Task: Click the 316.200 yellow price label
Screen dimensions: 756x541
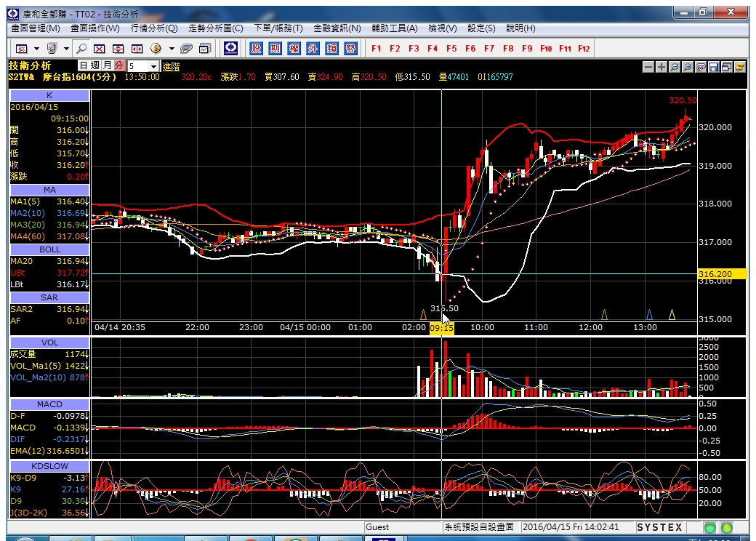Action: pyautogui.click(x=723, y=274)
